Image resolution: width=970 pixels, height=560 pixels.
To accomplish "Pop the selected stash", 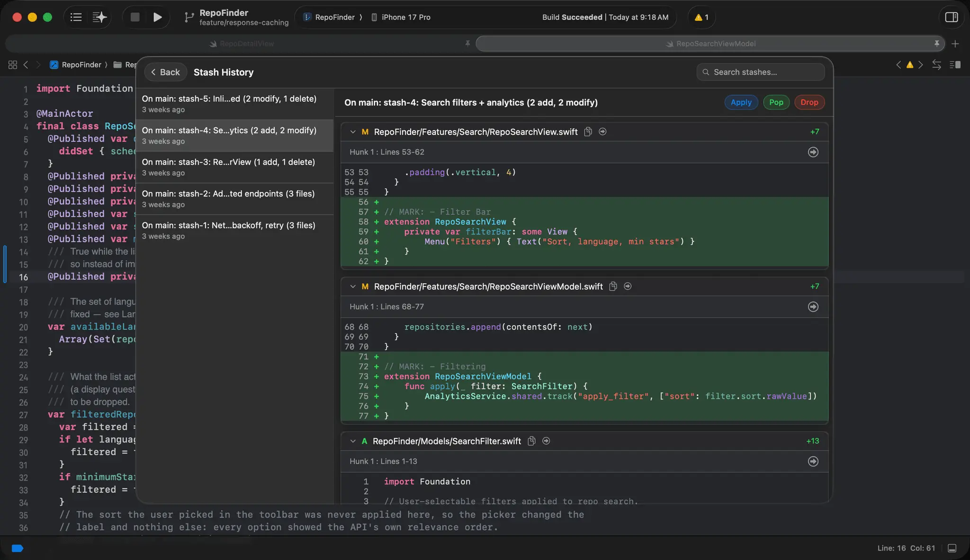I will click(x=776, y=102).
